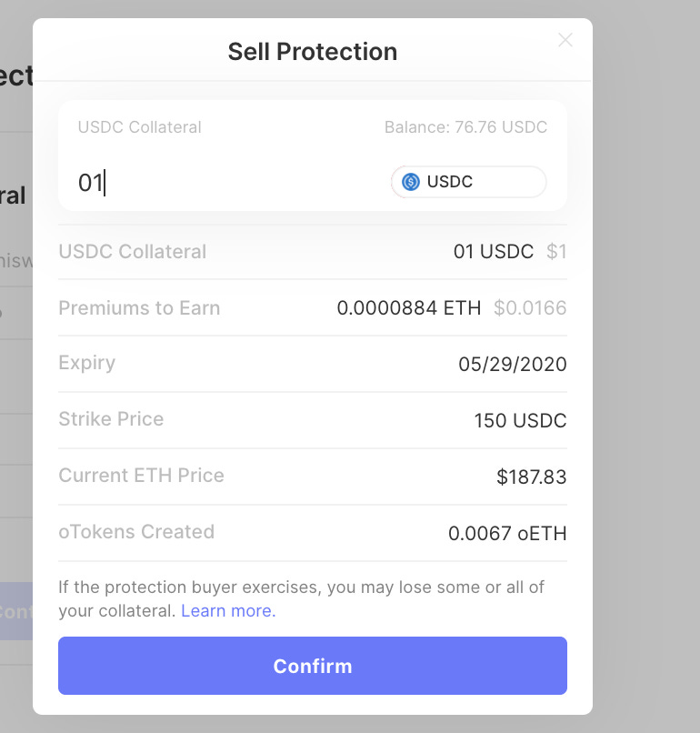Click the 0.0067 oETH tokens value

507,534
